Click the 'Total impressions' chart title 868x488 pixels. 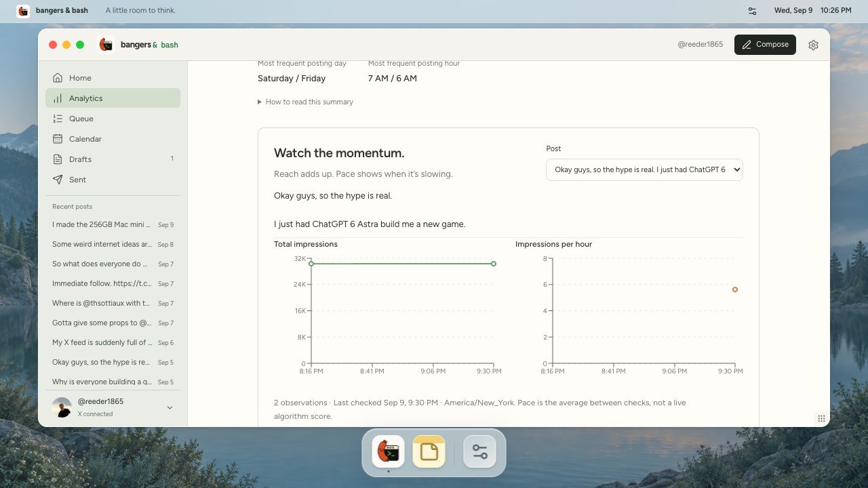[306, 244]
